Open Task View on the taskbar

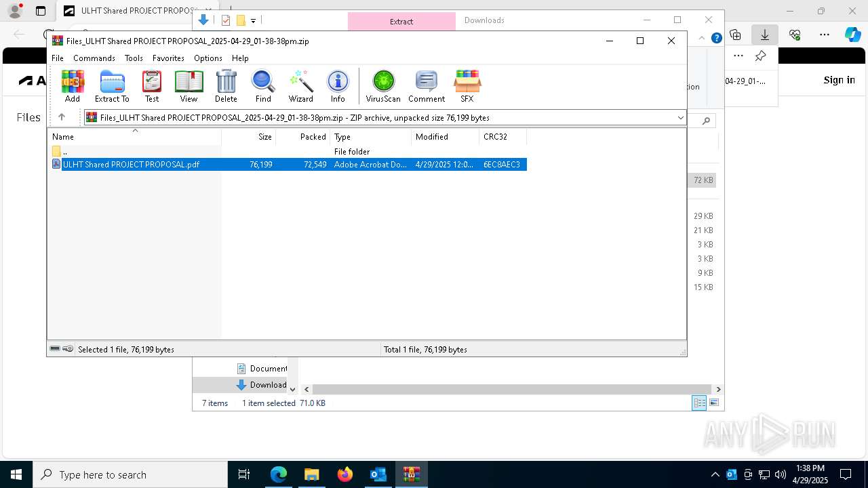click(245, 474)
